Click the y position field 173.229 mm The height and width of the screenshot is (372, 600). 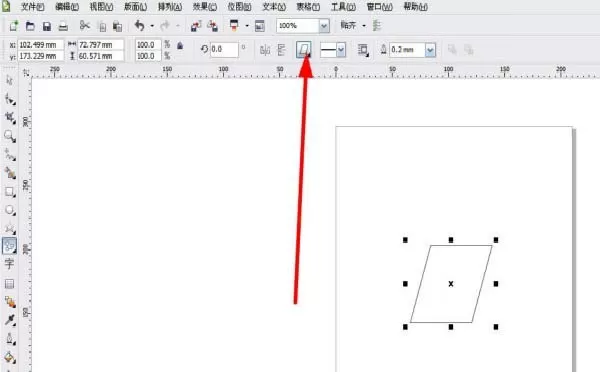pyautogui.click(x=41, y=56)
